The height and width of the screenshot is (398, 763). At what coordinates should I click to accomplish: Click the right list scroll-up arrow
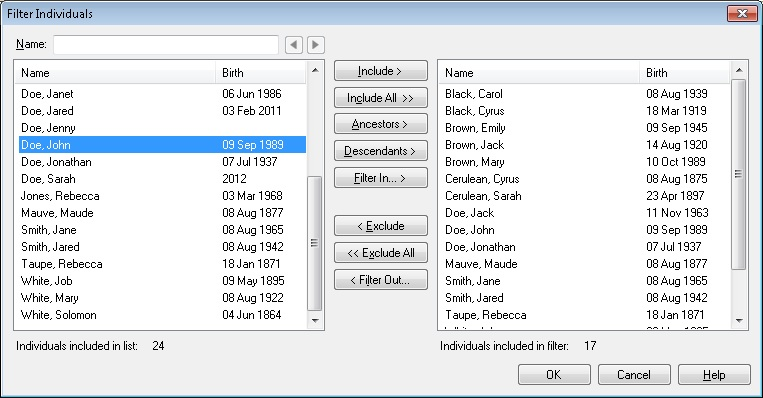tap(739, 71)
